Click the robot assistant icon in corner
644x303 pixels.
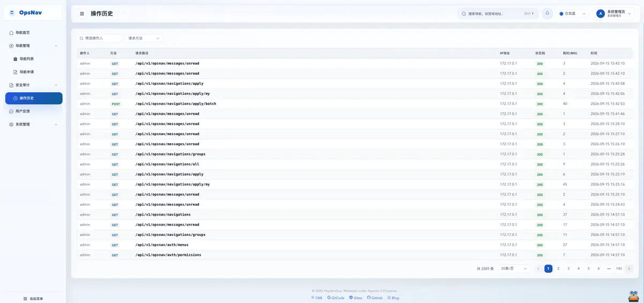tap(633, 295)
